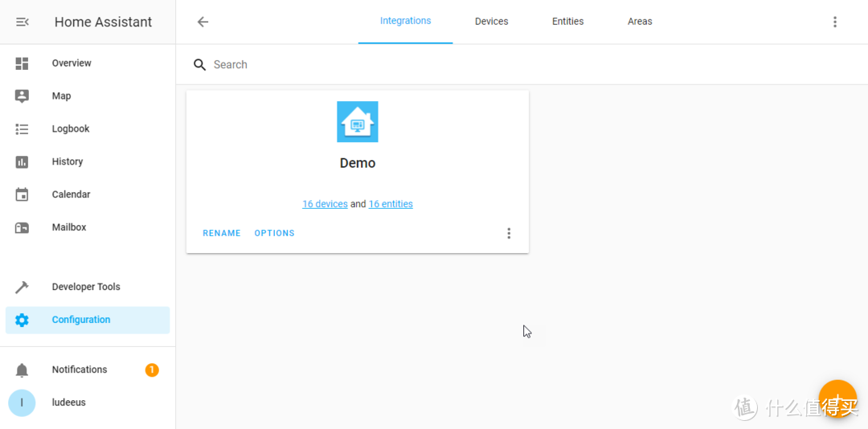This screenshot has width=868, height=429.
Task: Open the Calendar icon in the sidebar
Action: [22, 195]
